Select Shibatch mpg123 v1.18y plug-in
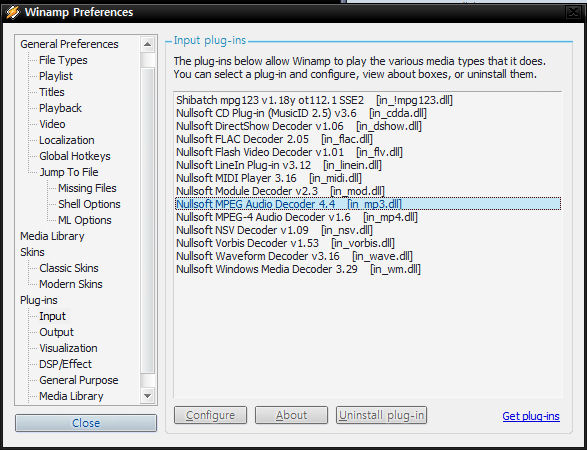Image resolution: width=587 pixels, height=450 pixels. [368, 100]
